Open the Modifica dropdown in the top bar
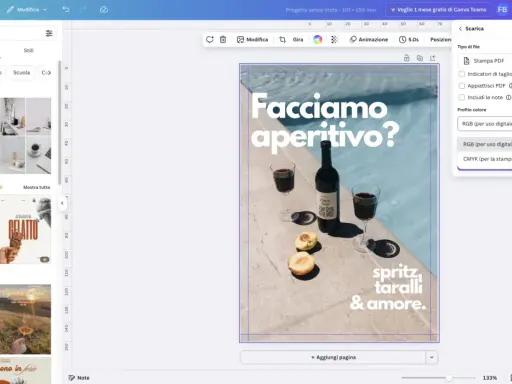 click(27, 10)
